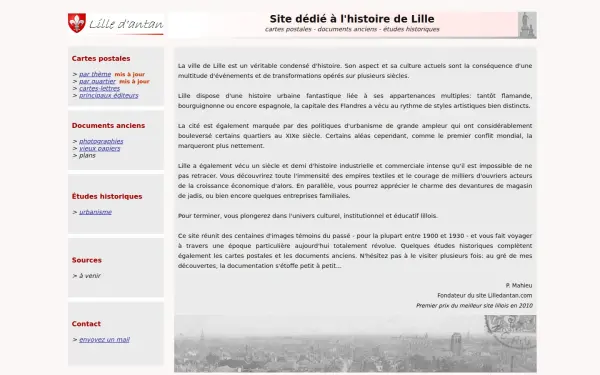The image size is (600, 375).
Task: Click 'Premier prix du meilleur site lillois en 2010'
Action: click(x=474, y=306)
